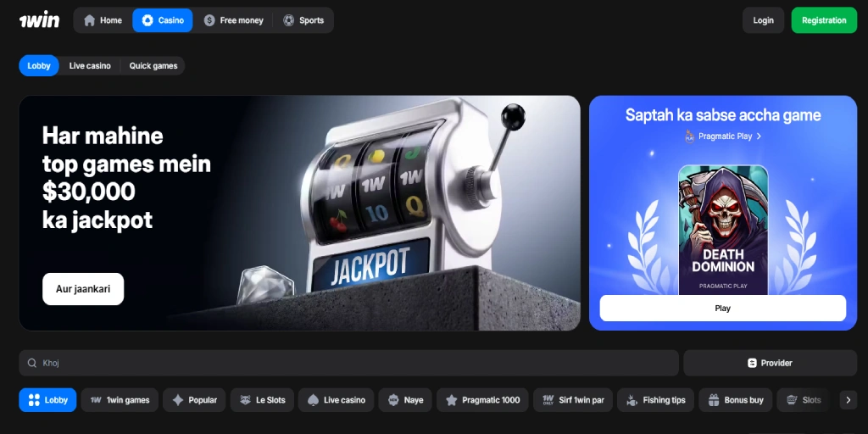Filter by Le Slots category
The image size is (868, 434).
(262, 400)
